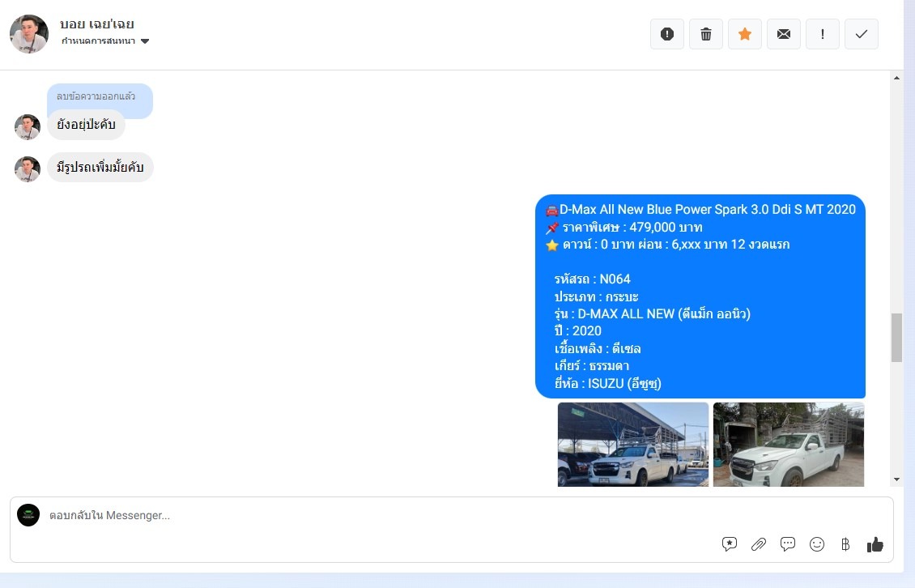915x588 pixels.
Task: Mark conversation done with checkmark icon
Action: (x=862, y=34)
